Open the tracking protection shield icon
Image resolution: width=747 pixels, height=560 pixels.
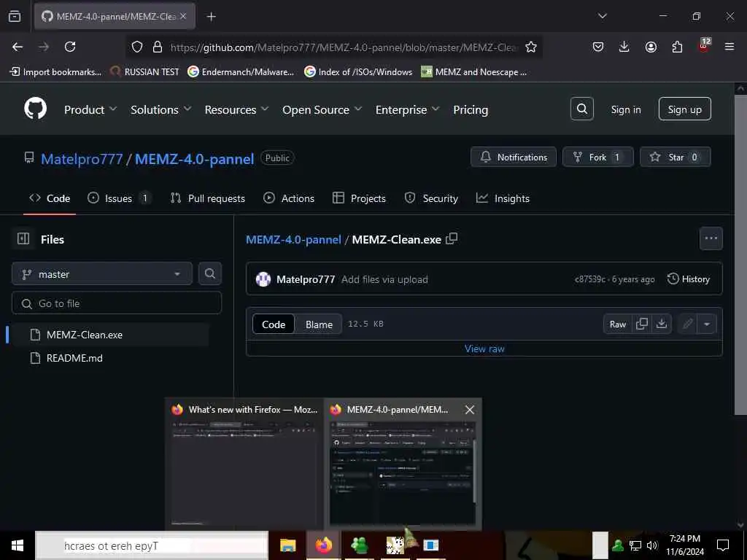(137, 47)
